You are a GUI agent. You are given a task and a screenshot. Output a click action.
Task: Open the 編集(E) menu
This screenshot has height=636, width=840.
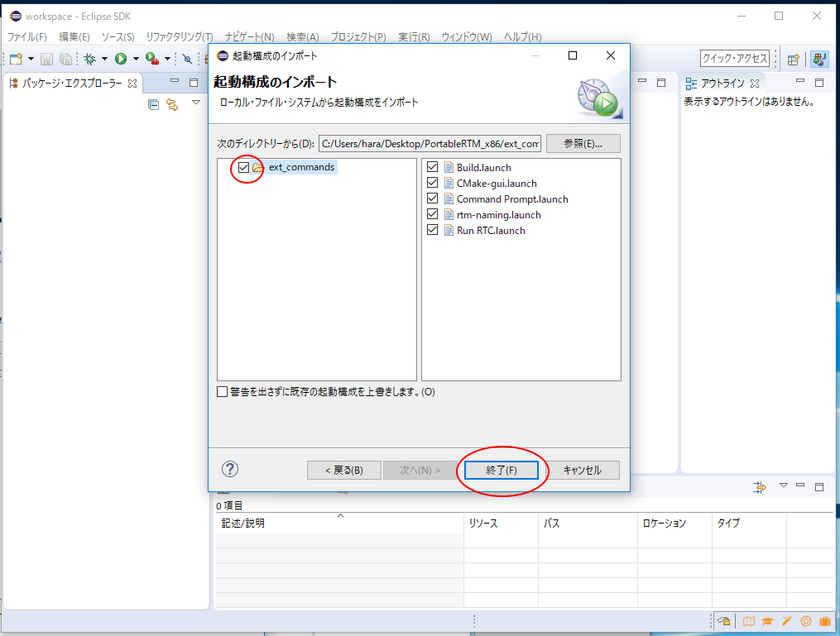point(74,37)
